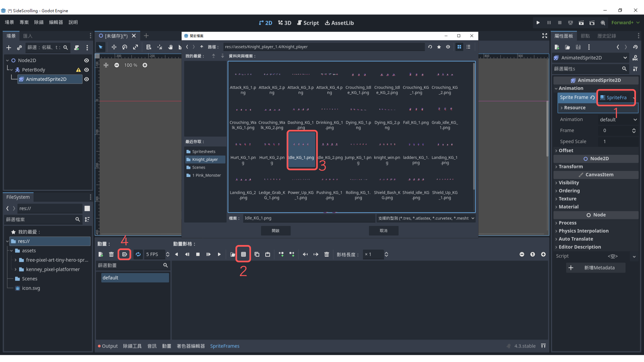Click the 開啟 button in file dialog
Screen dimensions: 644x362
point(276,231)
